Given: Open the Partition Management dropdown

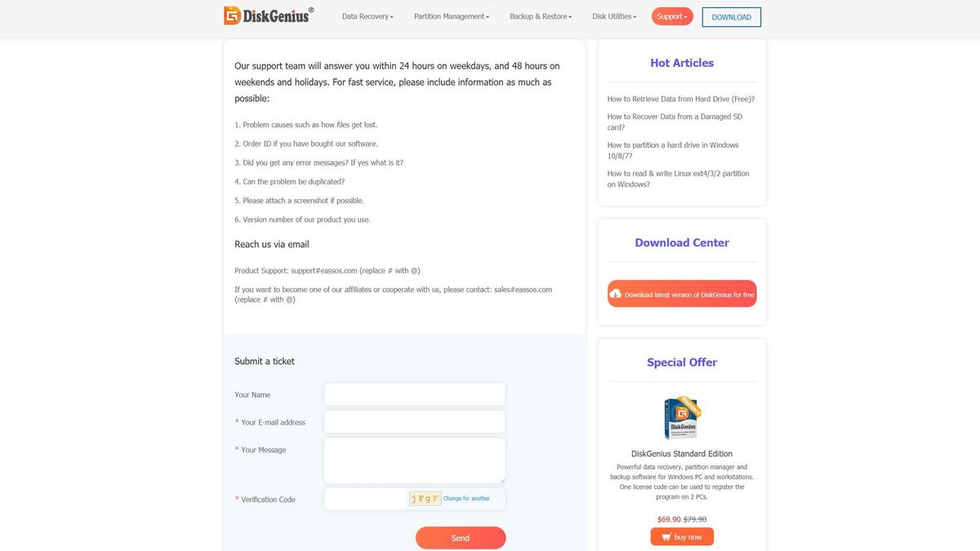Looking at the screenshot, I should coord(452,16).
